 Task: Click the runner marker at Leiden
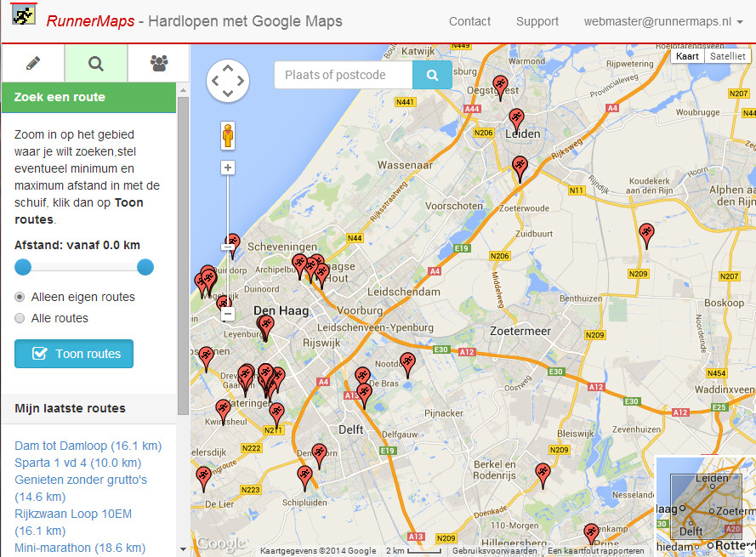[x=516, y=119]
